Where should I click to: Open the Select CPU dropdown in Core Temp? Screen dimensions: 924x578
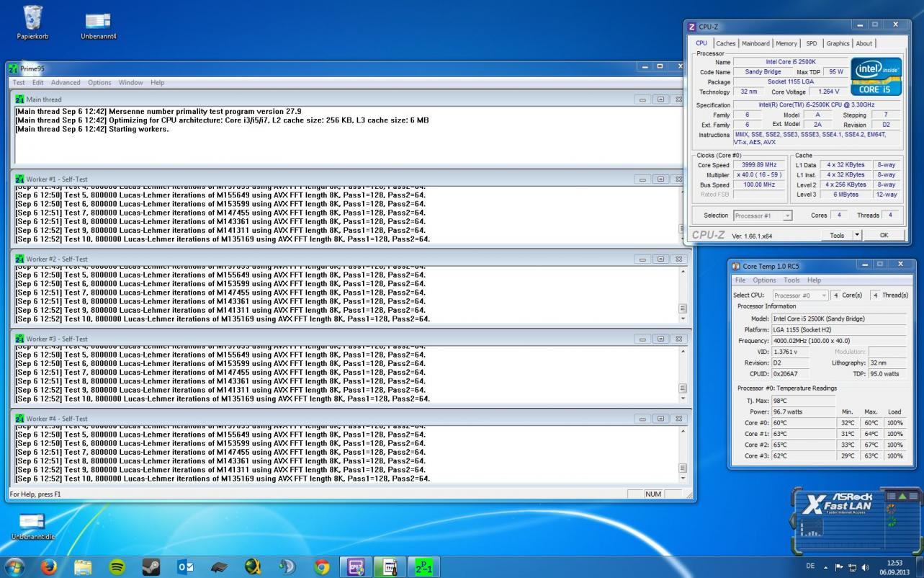click(800, 295)
